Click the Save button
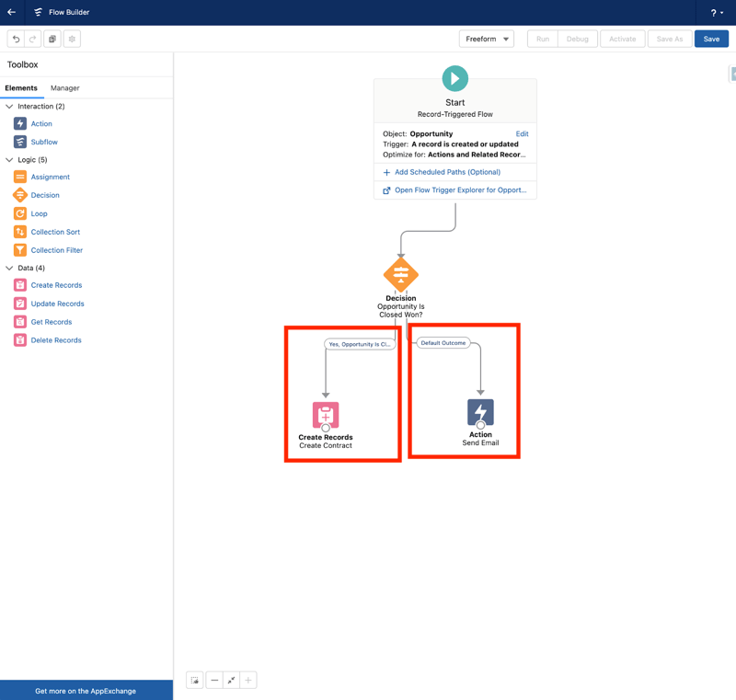The width and height of the screenshot is (736, 700). (x=712, y=39)
